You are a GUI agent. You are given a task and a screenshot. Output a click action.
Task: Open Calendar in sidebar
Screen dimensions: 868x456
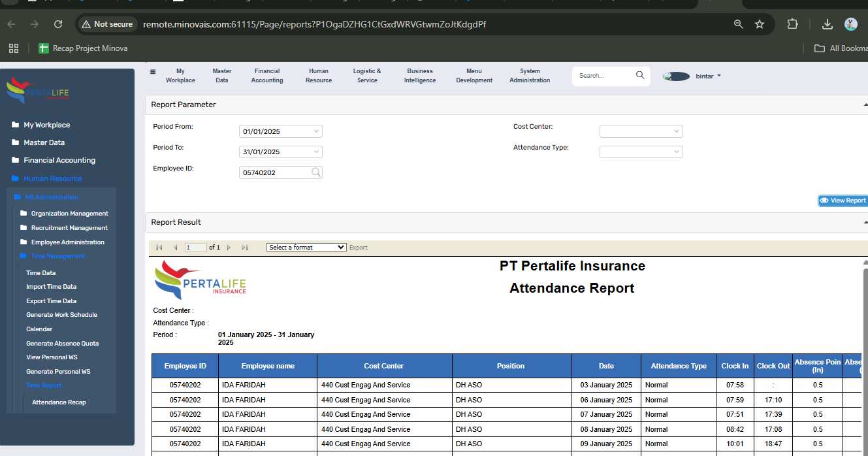[39, 329]
